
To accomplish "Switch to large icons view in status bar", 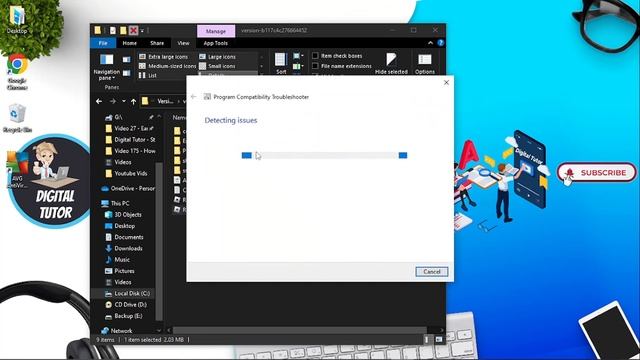I will tap(439, 339).
